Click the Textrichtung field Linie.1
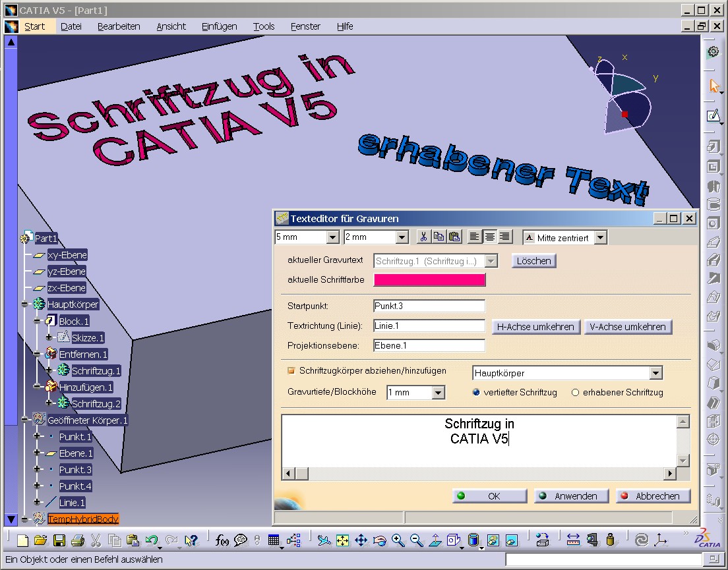The image size is (728, 570). pos(429,326)
